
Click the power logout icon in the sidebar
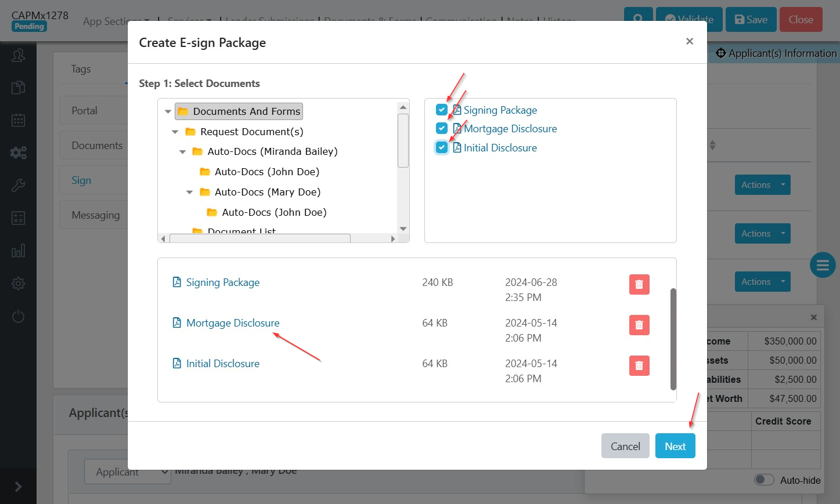[x=18, y=316]
